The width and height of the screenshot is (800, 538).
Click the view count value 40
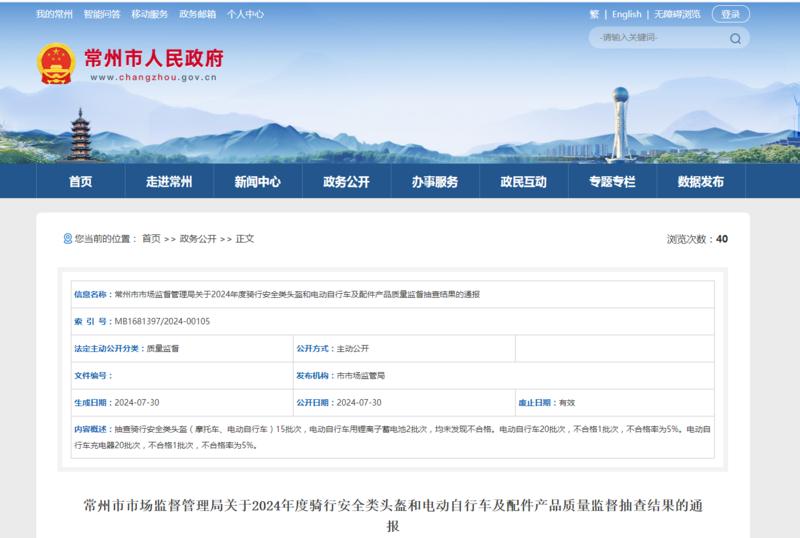tap(722, 239)
